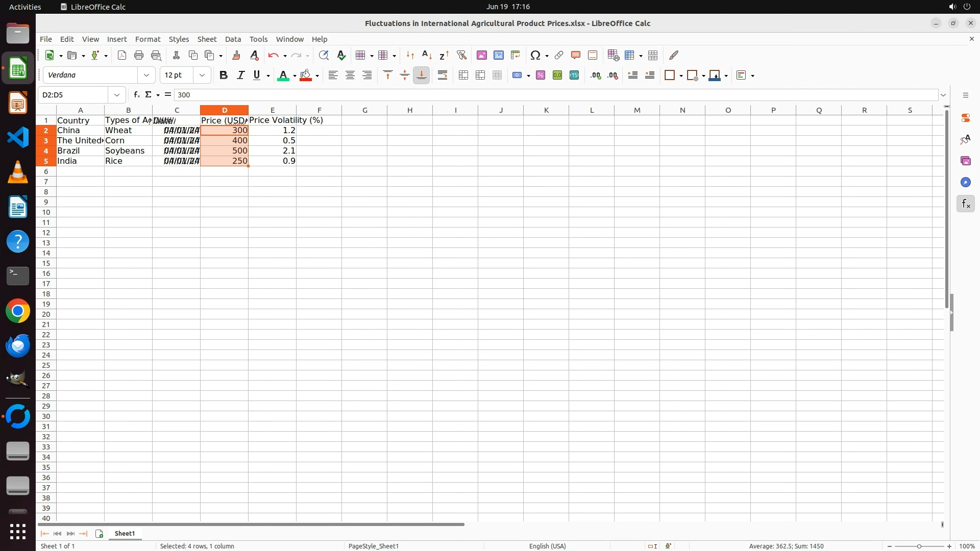The height and width of the screenshot is (551, 980).
Task: Toggle bold formatting
Action: 223,76
